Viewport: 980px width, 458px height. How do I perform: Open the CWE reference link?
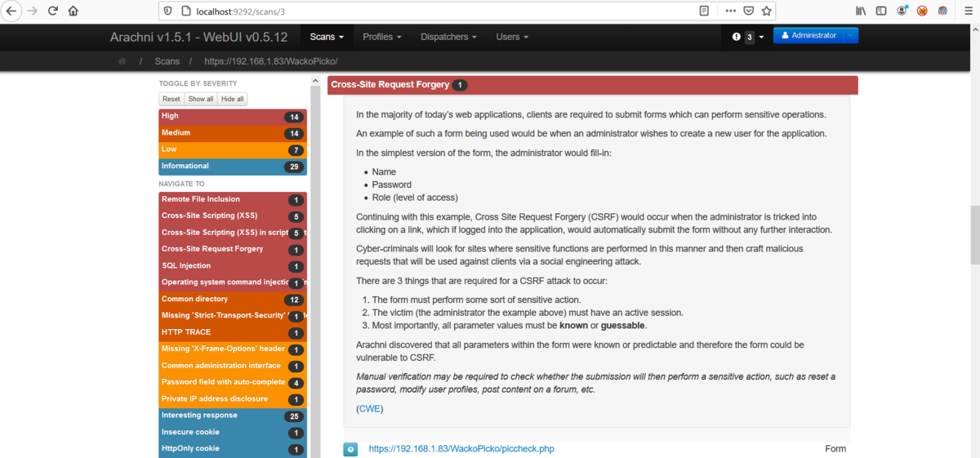tap(369, 409)
